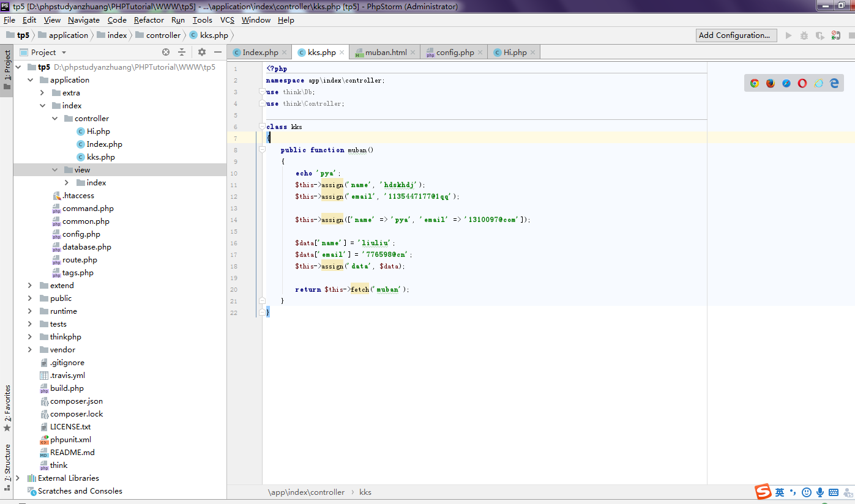Open preview in Opera browser
The height and width of the screenshot is (504, 855).
point(802,83)
